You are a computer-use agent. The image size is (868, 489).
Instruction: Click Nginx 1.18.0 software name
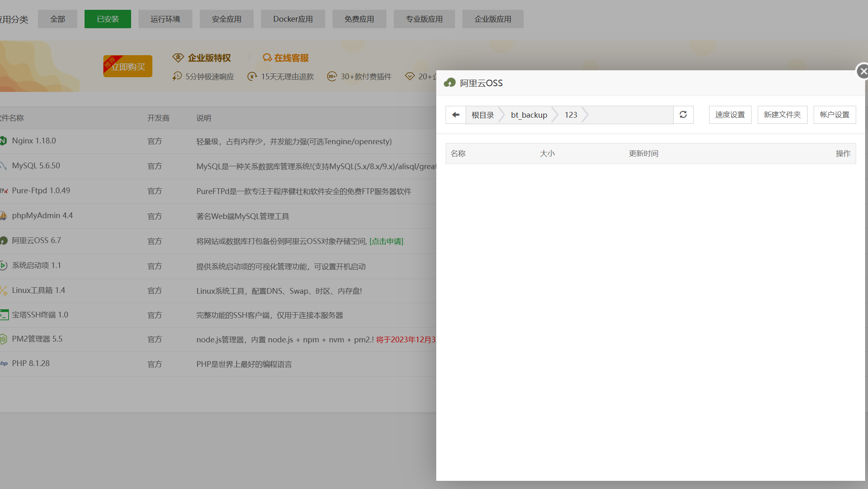click(34, 141)
